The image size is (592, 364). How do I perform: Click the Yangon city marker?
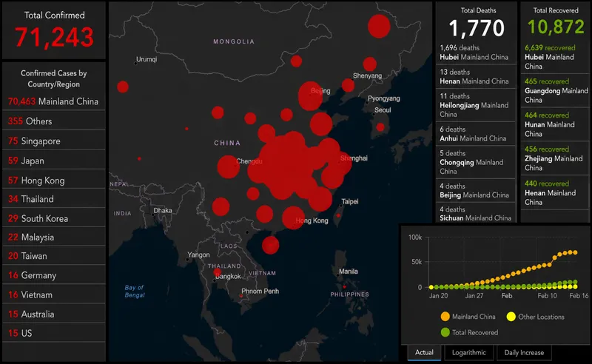click(188, 260)
